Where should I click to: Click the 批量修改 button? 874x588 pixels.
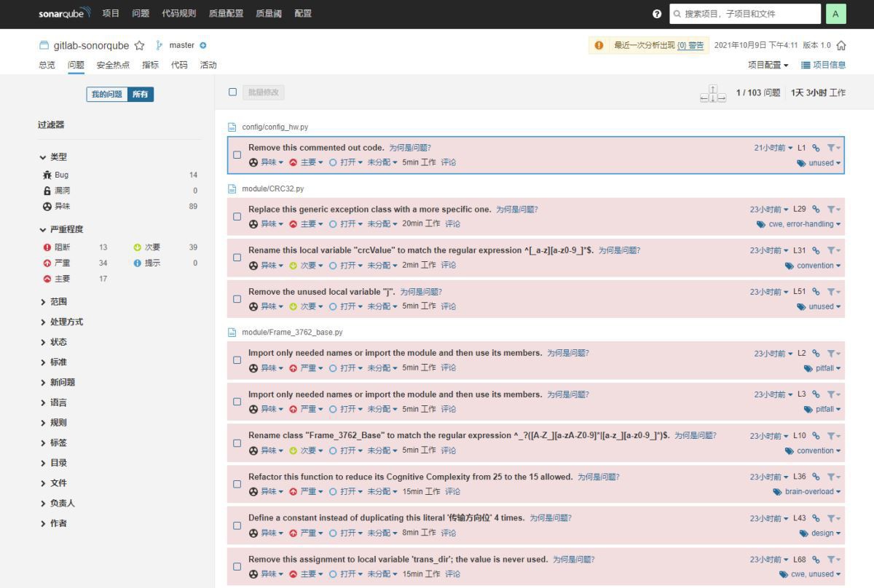[263, 92]
